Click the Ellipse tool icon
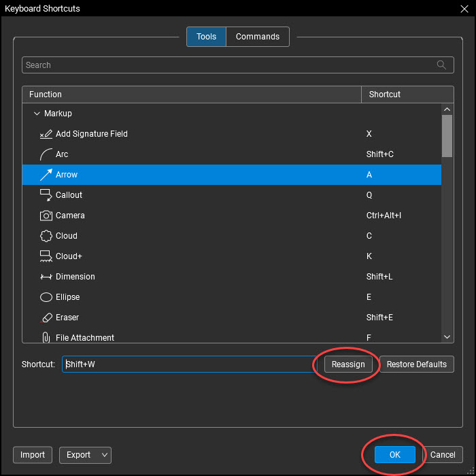The image size is (476, 476). 46,297
